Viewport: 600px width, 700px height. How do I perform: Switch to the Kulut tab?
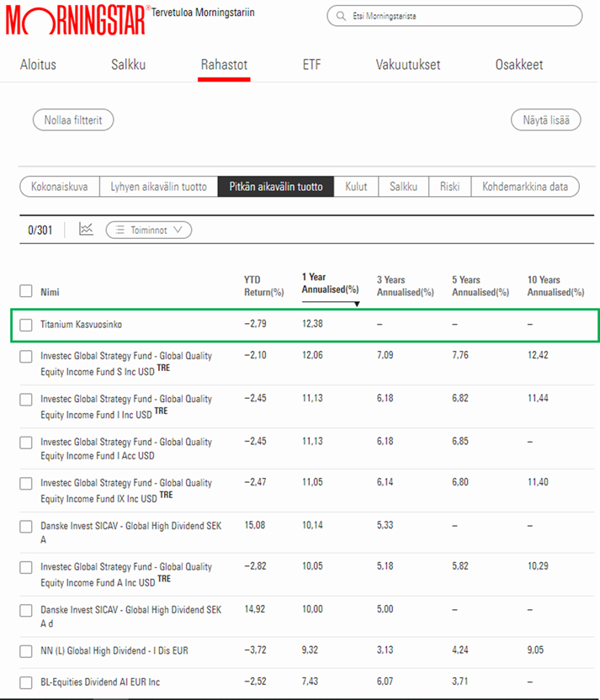click(x=356, y=187)
